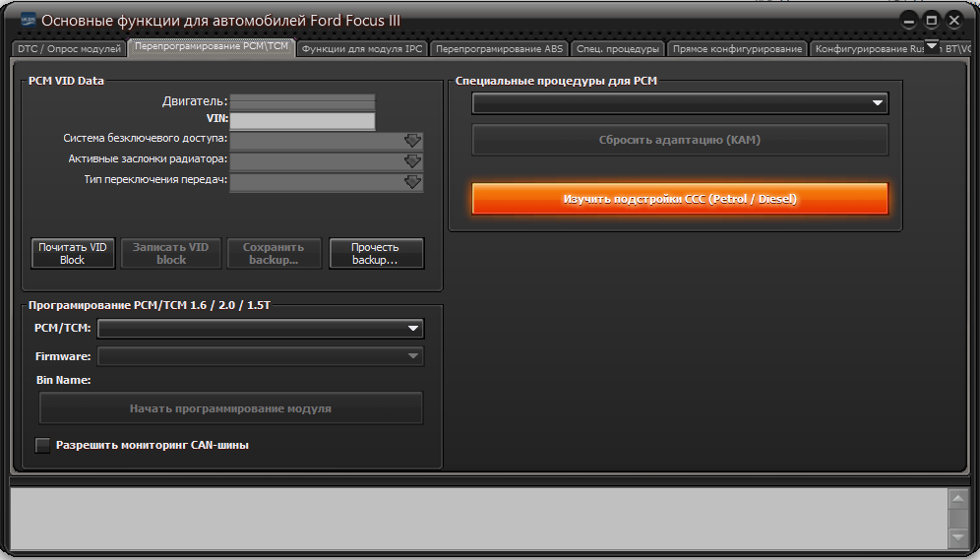
Task: Select the Перепрограммирование ABS tab
Action: point(499,48)
